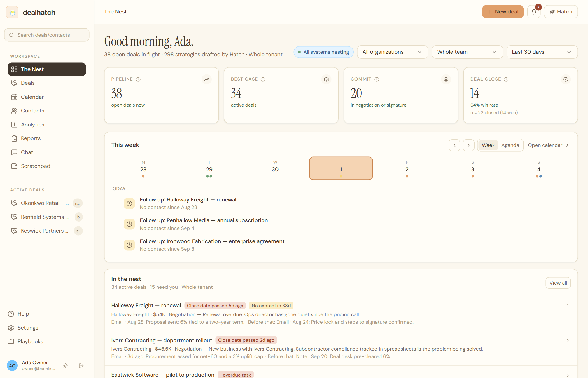Click the All systems nesting status pill
The height and width of the screenshot is (378, 588).
click(x=323, y=52)
